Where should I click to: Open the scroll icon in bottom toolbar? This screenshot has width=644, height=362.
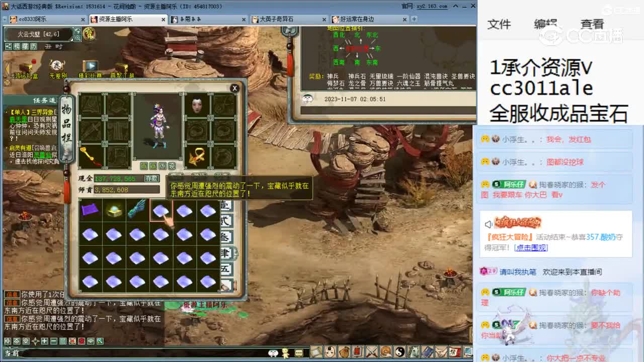(x=316, y=351)
